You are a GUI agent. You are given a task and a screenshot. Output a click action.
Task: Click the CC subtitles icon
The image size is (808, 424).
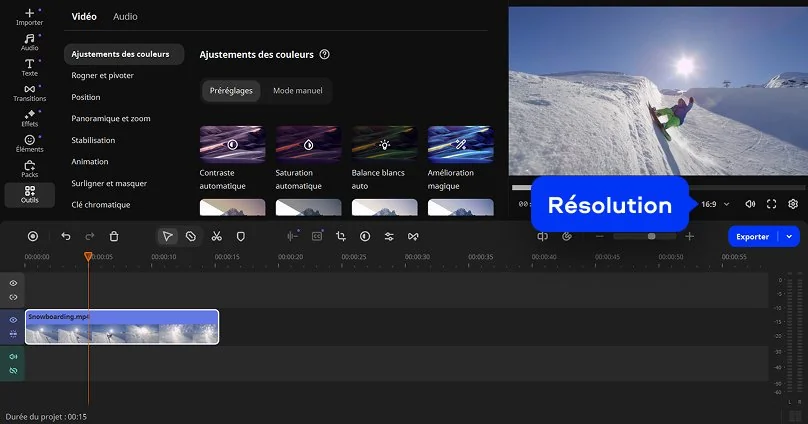coord(317,236)
